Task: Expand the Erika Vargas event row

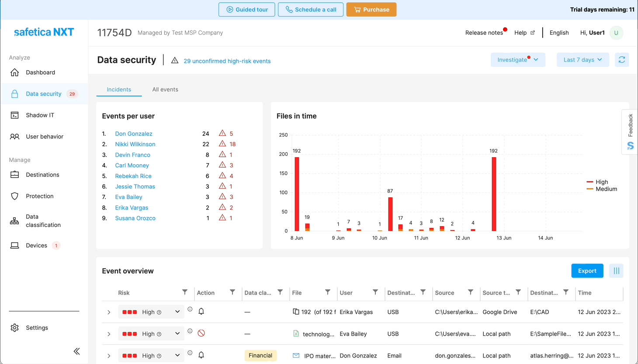Action: pos(109,312)
